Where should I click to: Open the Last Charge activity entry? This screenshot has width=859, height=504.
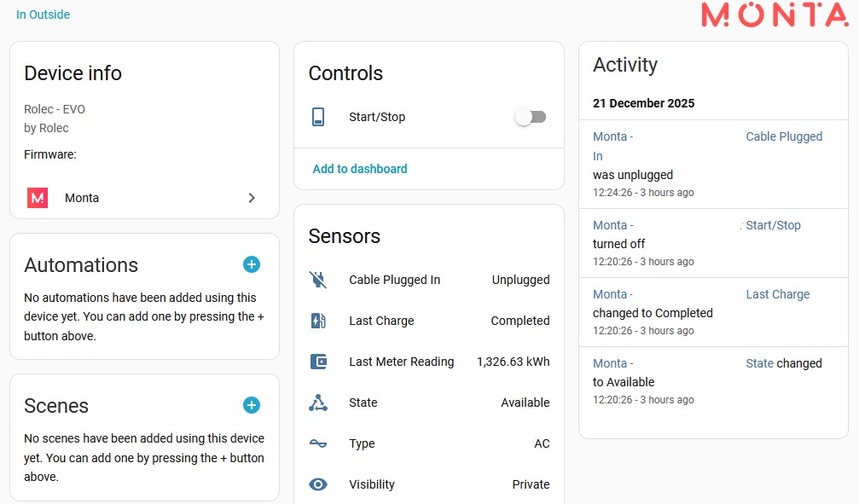coord(777,293)
